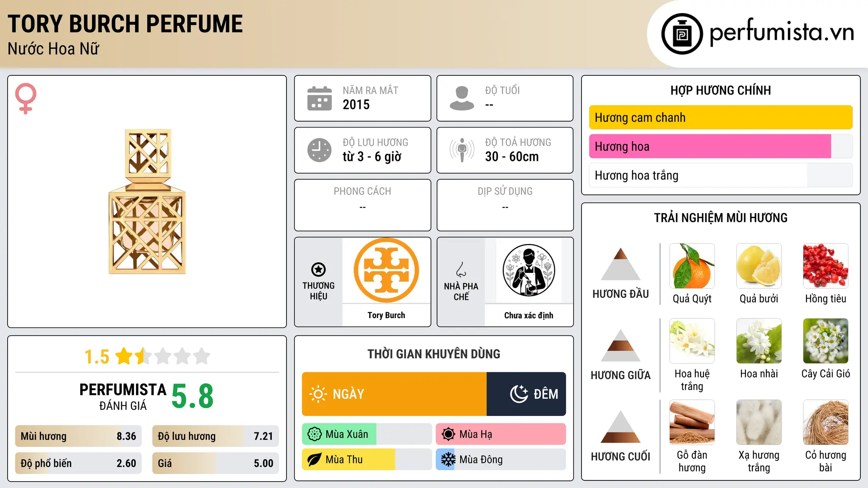868x488 pixels.
Task: Click the gold star rating icons
Action: [163, 356]
